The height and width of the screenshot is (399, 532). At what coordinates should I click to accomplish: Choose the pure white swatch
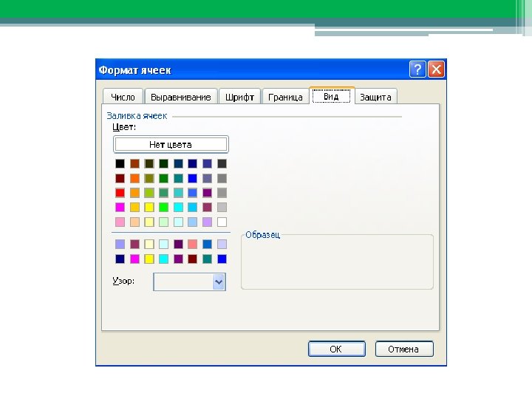pyautogui.click(x=222, y=222)
